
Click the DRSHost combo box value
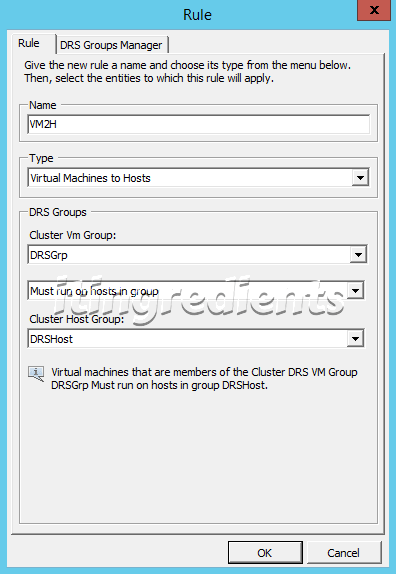tap(196, 339)
